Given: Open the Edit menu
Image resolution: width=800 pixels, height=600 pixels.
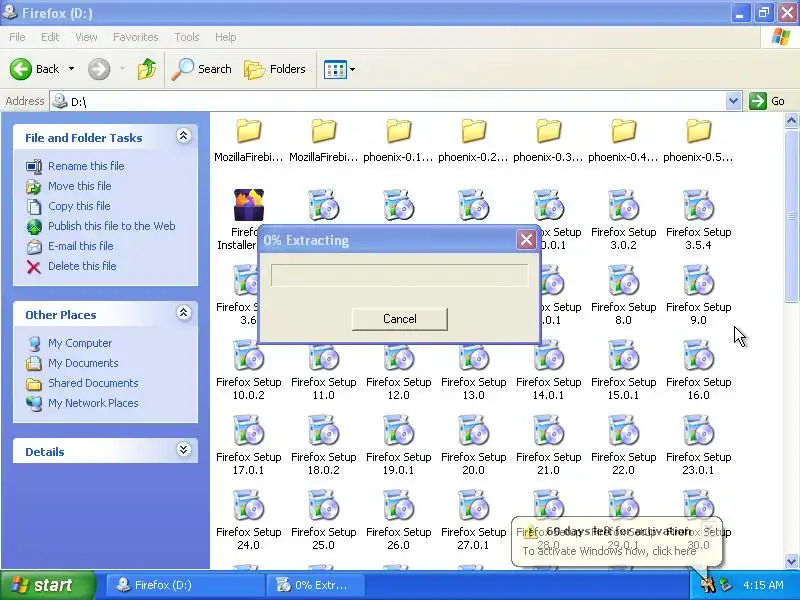Looking at the screenshot, I should 50,37.
